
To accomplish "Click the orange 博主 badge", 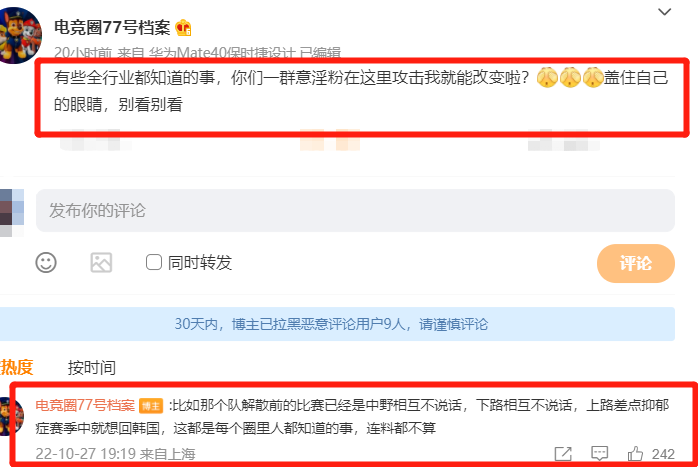I will click(x=151, y=406).
